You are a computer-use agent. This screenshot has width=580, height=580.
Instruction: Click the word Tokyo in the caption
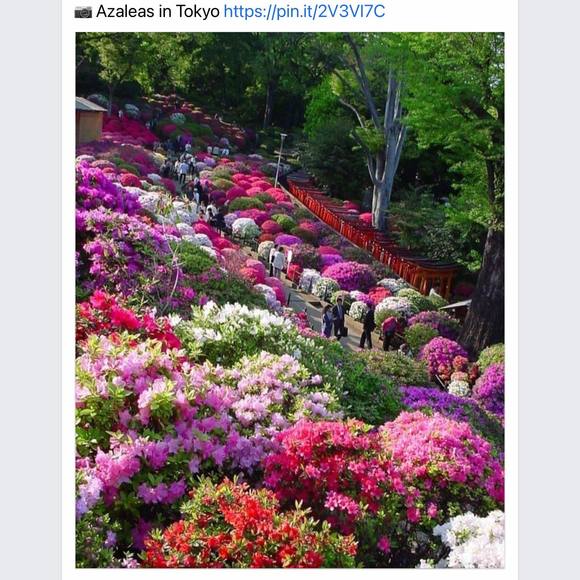[x=198, y=11]
